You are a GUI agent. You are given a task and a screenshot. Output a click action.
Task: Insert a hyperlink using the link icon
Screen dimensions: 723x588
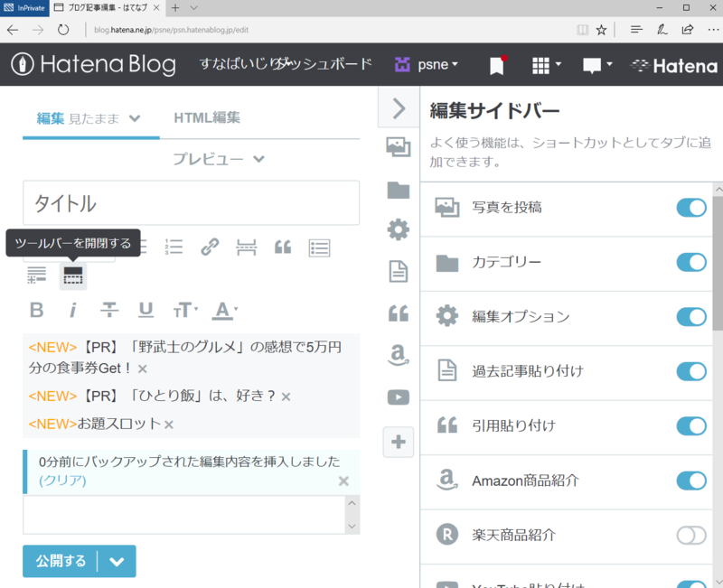[210, 247]
